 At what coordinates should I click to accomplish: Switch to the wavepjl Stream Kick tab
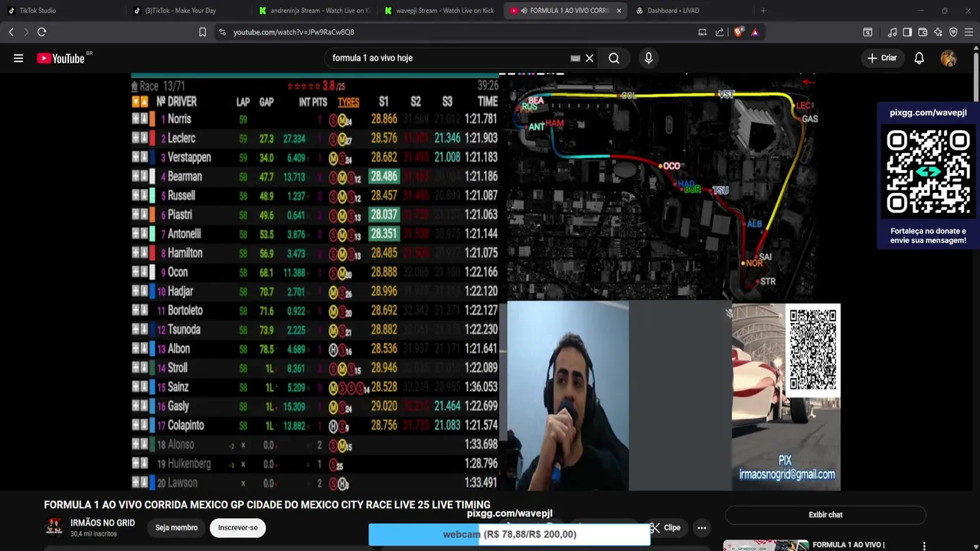(439, 11)
